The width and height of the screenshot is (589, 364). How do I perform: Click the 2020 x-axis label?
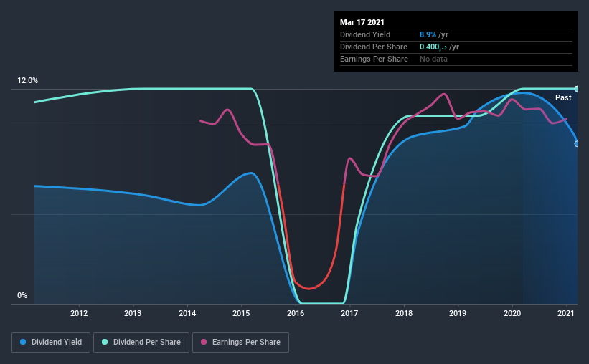click(x=512, y=313)
